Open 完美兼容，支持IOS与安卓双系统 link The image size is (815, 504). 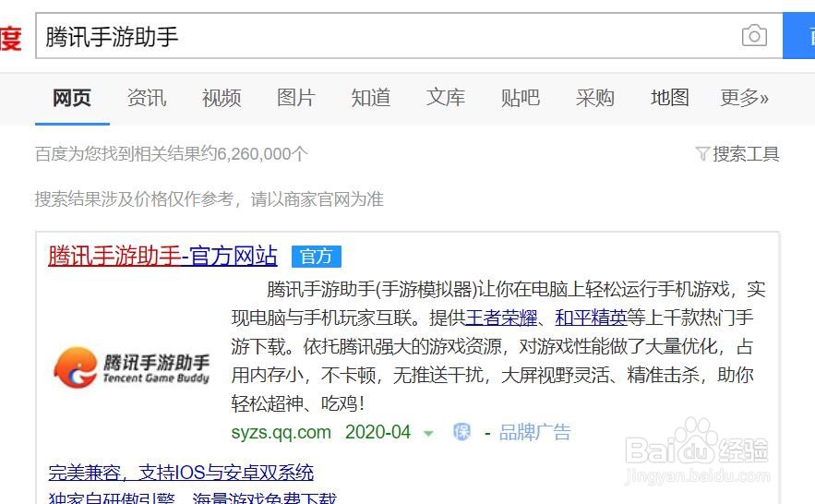coord(181,473)
